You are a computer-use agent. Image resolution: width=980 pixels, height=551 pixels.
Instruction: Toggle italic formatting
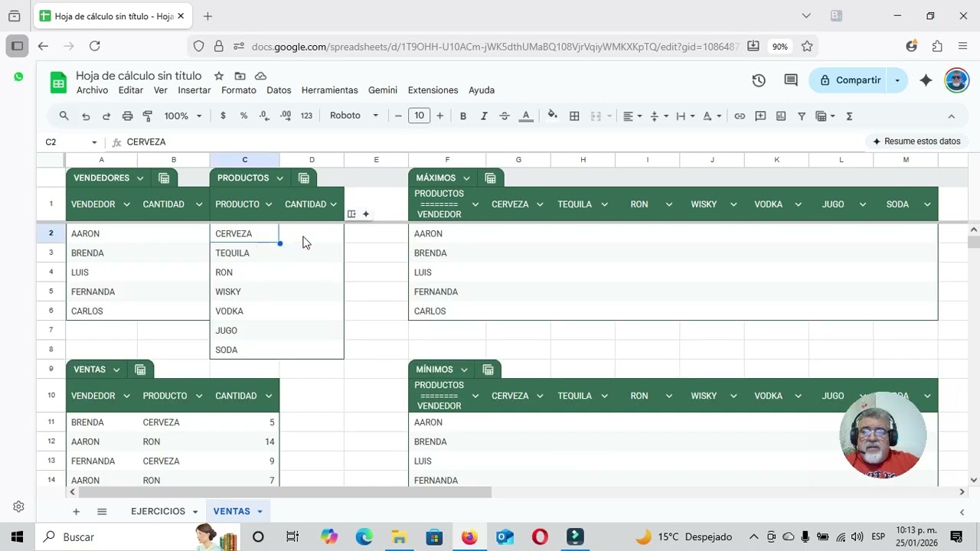484,116
